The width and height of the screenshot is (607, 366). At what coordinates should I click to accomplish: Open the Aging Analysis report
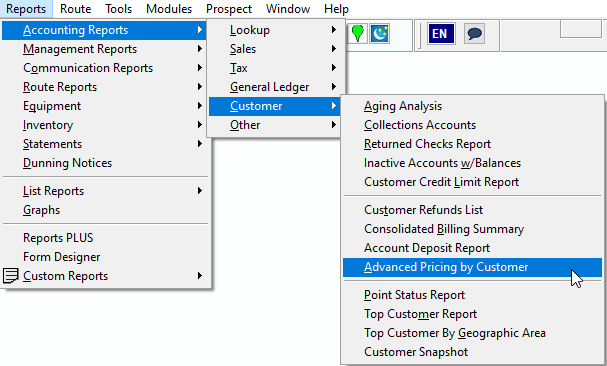click(x=472, y=106)
